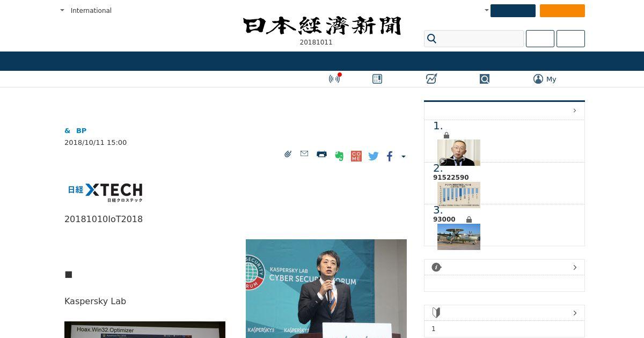Open the '& BP' category link
Image resolution: width=644 pixels, height=338 pixels.
pos(75,130)
